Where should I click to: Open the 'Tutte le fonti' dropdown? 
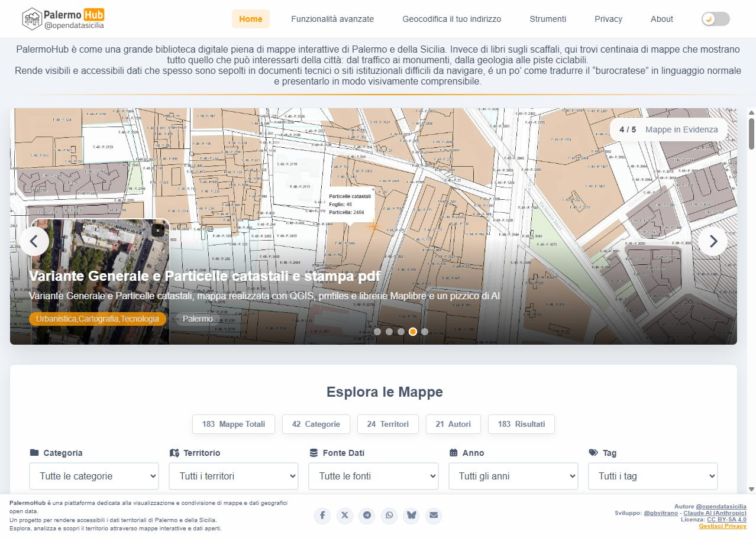[373, 476]
